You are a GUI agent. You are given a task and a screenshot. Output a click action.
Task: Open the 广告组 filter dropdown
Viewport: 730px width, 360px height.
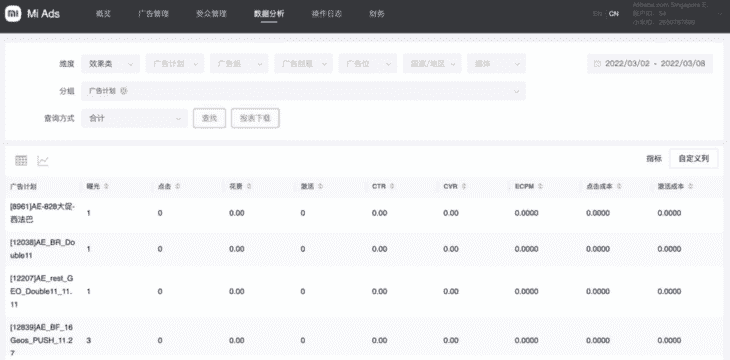[x=239, y=64]
